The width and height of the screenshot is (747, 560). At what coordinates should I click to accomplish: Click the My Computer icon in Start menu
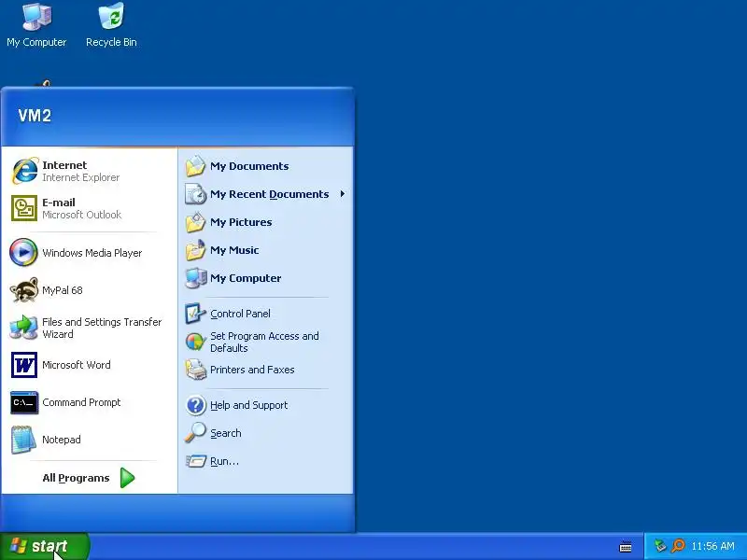(195, 278)
